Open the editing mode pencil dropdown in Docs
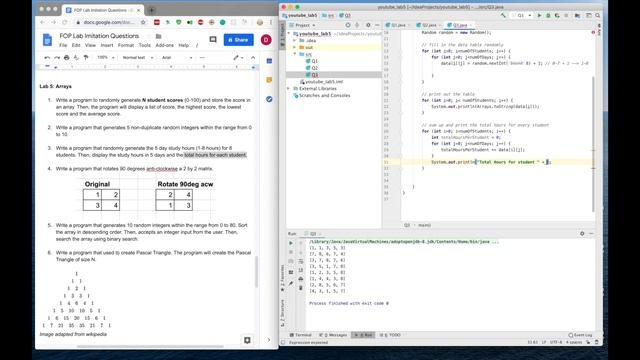 tap(238, 58)
